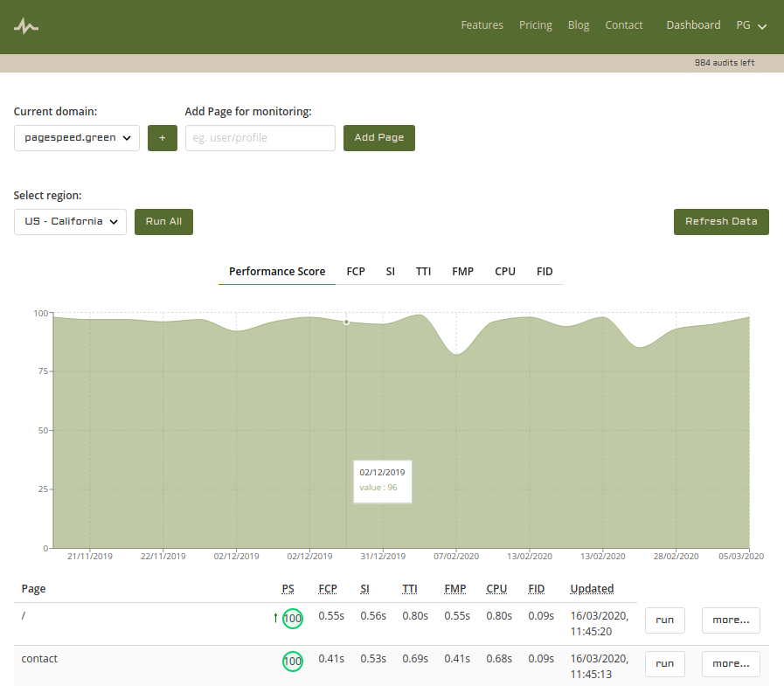Click the 02/12/2019 data point on chart
This screenshot has width=784, height=686.
(x=346, y=322)
